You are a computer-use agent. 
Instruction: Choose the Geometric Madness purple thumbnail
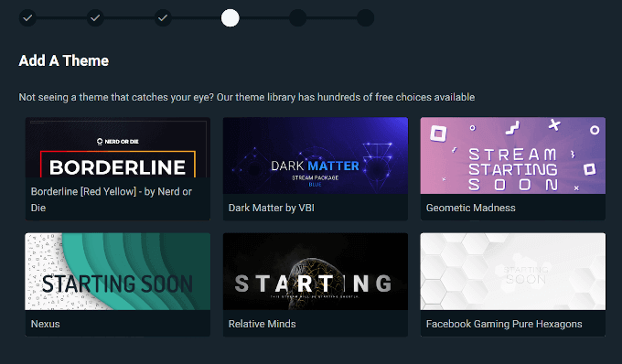[513, 155]
